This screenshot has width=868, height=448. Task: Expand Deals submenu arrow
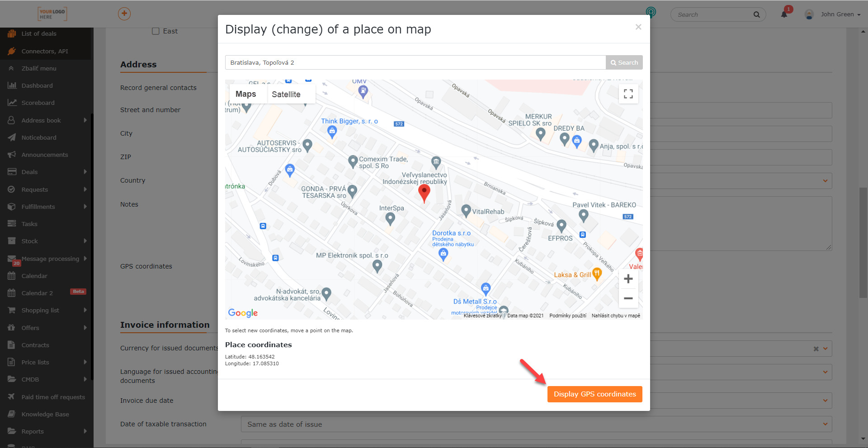pyautogui.click(x=85, y=172)
